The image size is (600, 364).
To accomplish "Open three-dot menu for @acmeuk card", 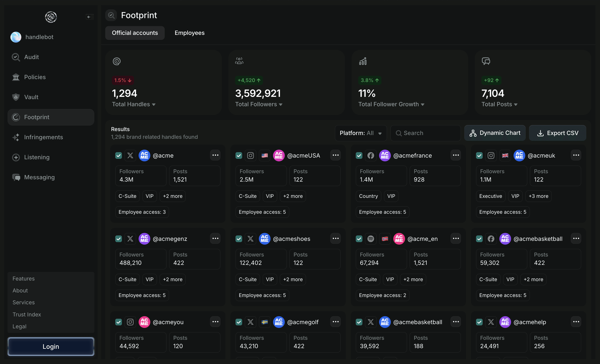I will (x=576, y=155).
